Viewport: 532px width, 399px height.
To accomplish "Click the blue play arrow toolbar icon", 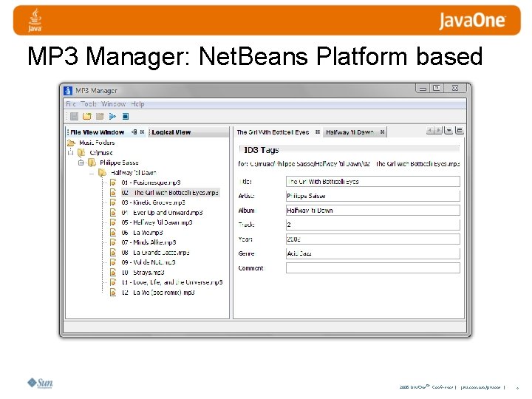I will click(112, 117).
